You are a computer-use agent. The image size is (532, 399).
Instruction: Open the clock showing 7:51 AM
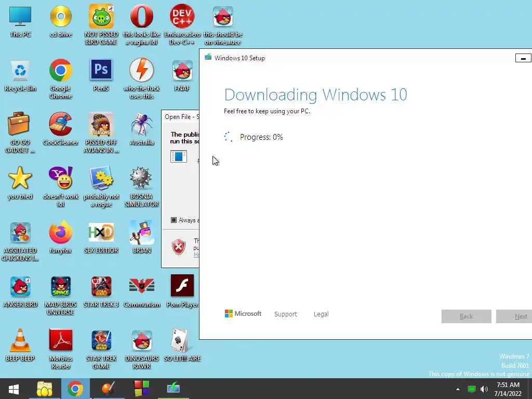tap(508, 389)
